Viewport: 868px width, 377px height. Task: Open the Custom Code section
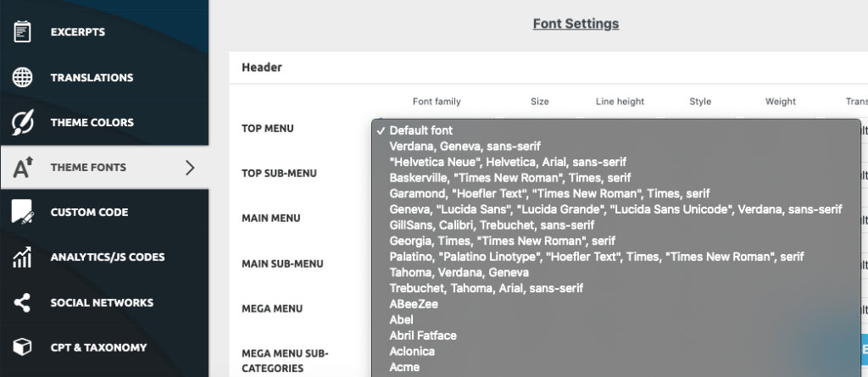click(104, 212)
